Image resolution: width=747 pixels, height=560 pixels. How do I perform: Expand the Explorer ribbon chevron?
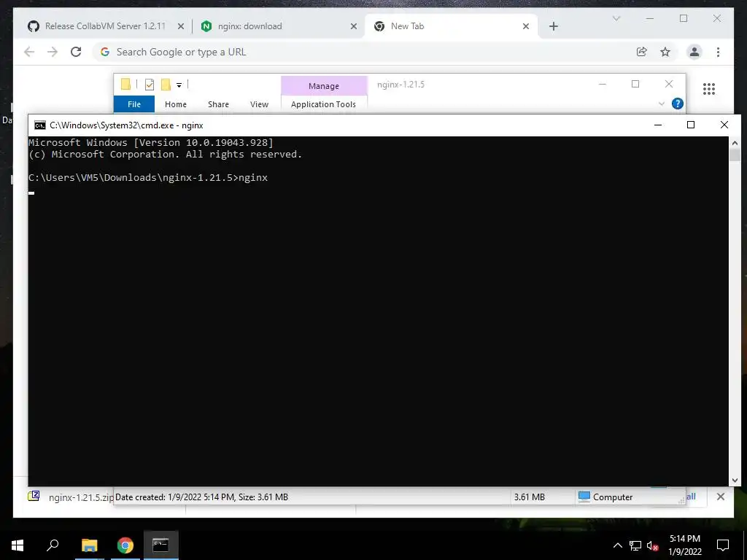point(661,104)
